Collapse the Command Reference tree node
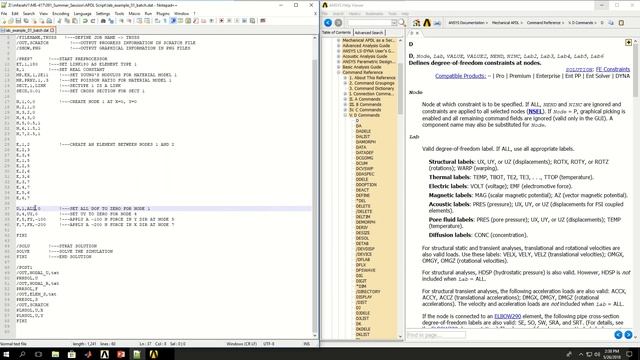The image size is (640, 360). [x=338, y=72]
